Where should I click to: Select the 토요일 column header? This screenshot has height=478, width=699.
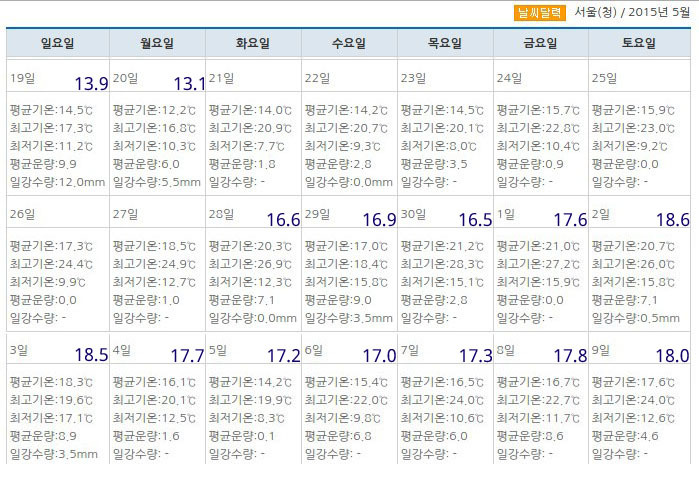click(x=639, y=43)
